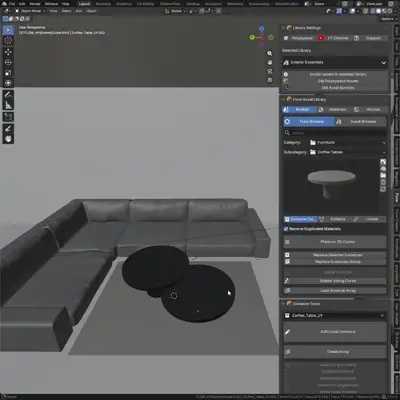Screen dimensions: 400x400
Task: Select the Measure tool
Action: [8, 105]
